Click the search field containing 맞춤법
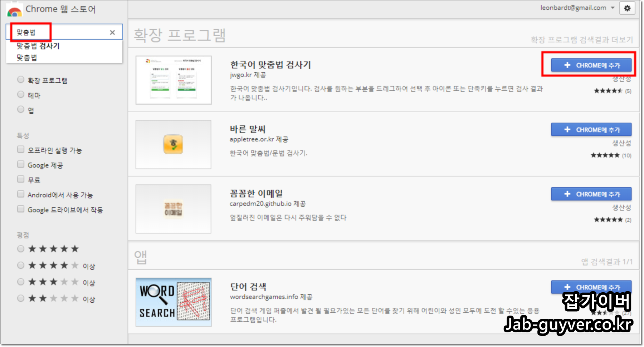Viewport: 644px width, 347px height. 64,32
